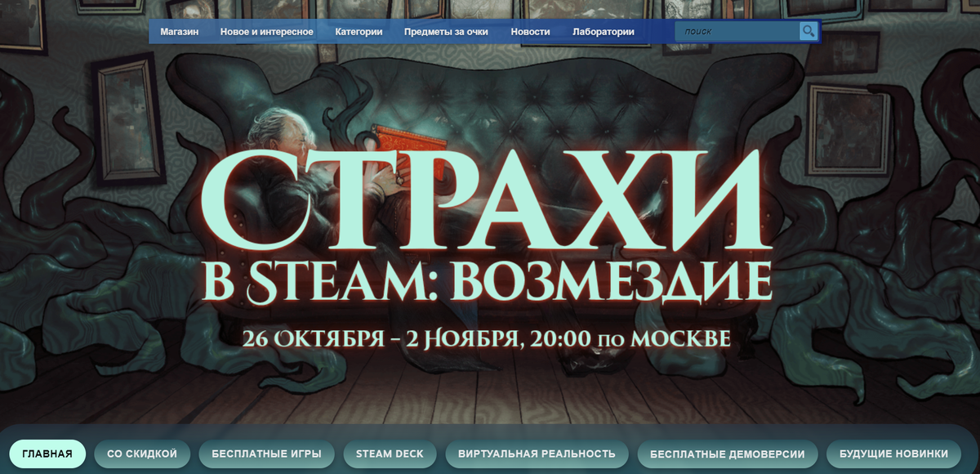Open the Новое и интересное menu
This screenshot has width=980, height=474.
[267, 32]
